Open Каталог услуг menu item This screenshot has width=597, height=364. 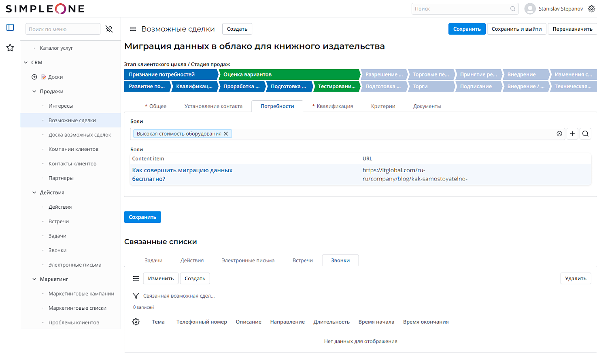pos(56,48)
